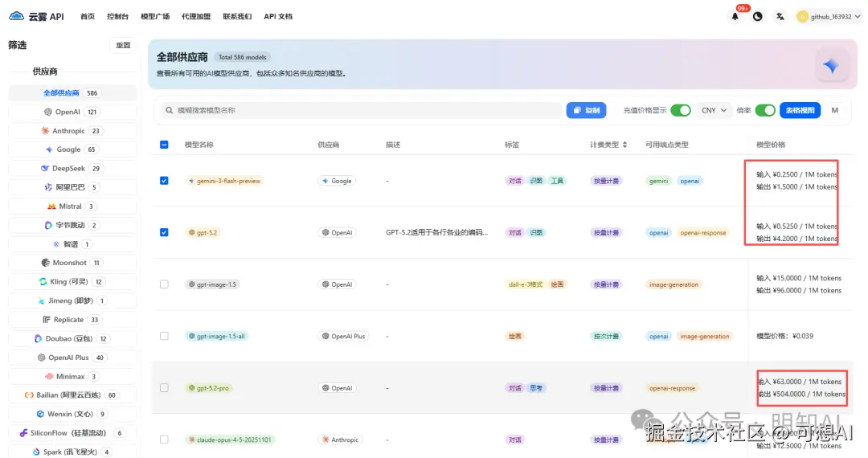Image resolution: width=868 pixels, height=458 pixels.
Task: Open the language translation icon
Action: tap(780, 17)
